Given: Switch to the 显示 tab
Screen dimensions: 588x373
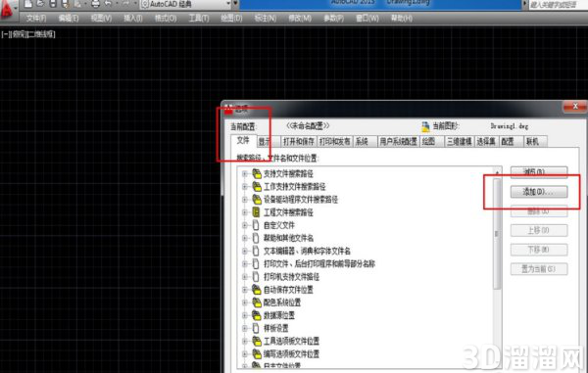Looking at the screenshot, I should click(x=269, y=142).
